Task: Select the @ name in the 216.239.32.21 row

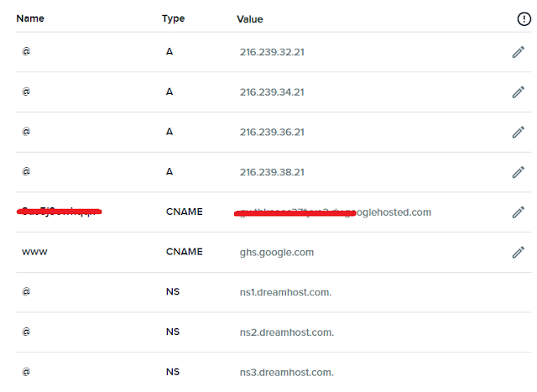Action: [x=26, y=51]
